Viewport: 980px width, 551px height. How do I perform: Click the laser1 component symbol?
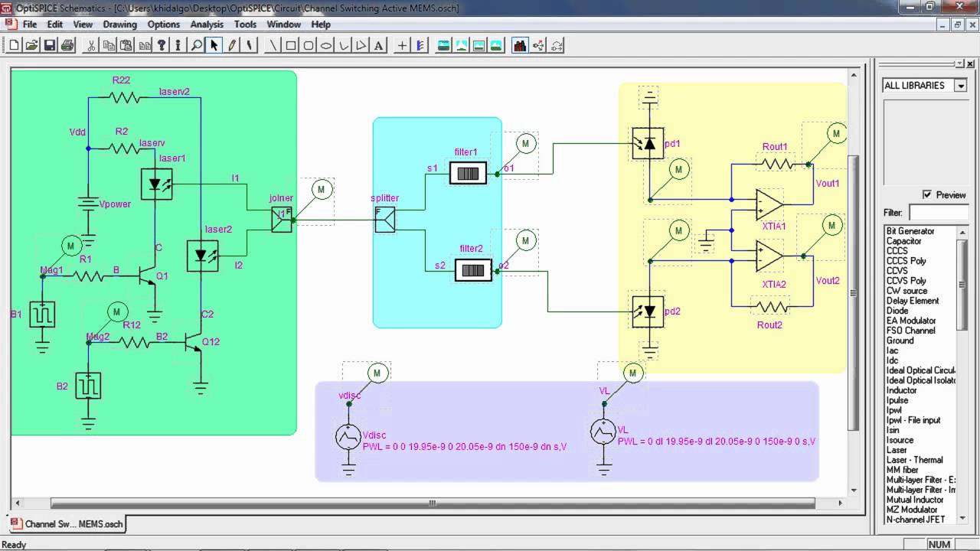(x=156, y=184)
